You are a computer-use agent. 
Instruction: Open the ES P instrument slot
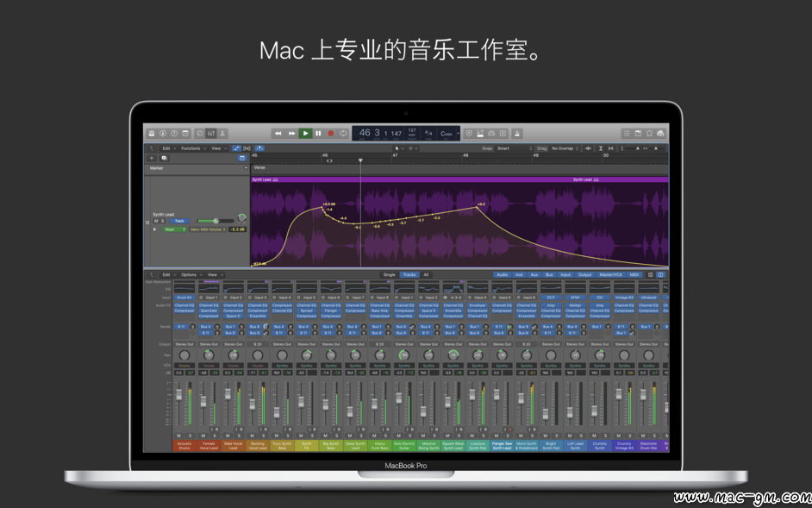coord(551,298)
